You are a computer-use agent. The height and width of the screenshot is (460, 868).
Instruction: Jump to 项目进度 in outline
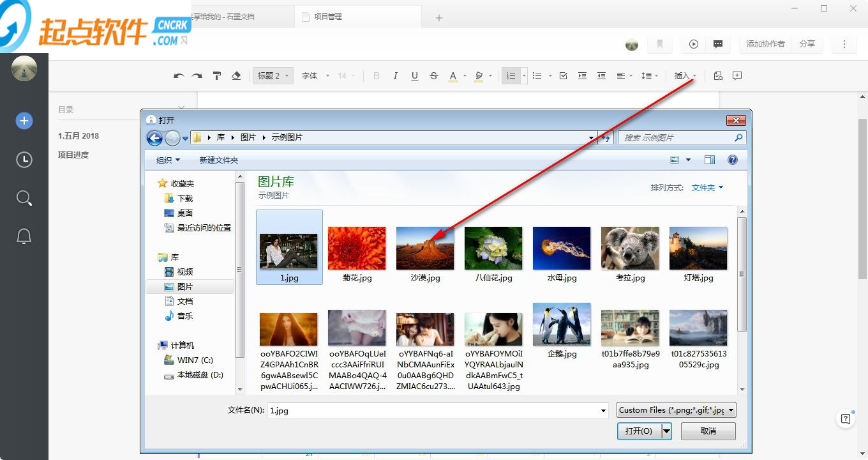73,155
